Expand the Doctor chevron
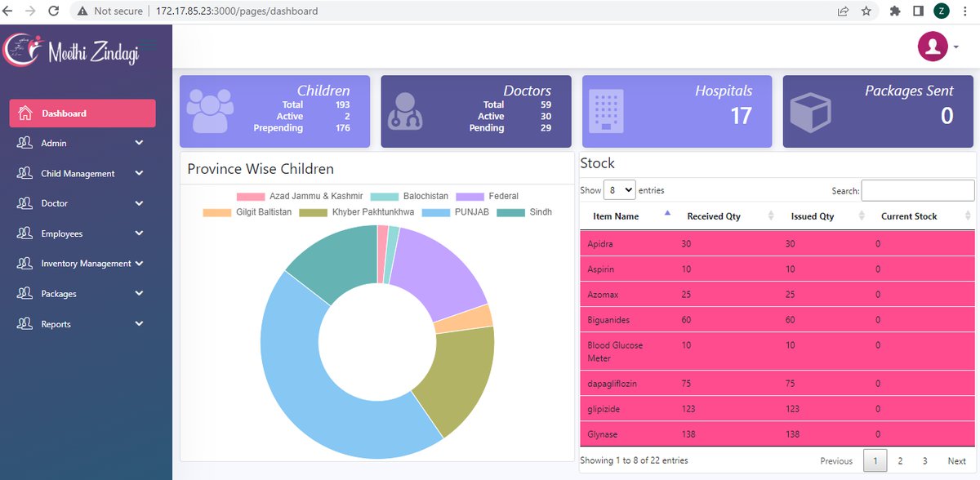 (139, 203)
